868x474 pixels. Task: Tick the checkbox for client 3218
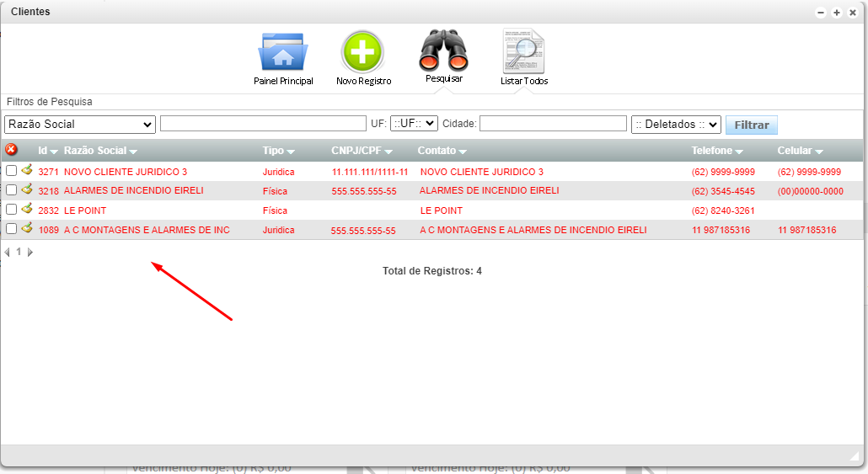click(x=12, y=190)
